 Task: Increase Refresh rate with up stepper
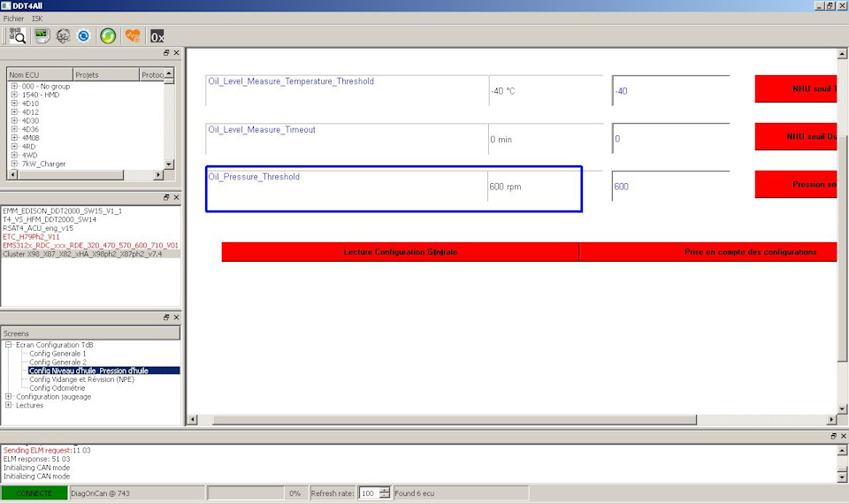pyautogui.click(x=385, y=491)
